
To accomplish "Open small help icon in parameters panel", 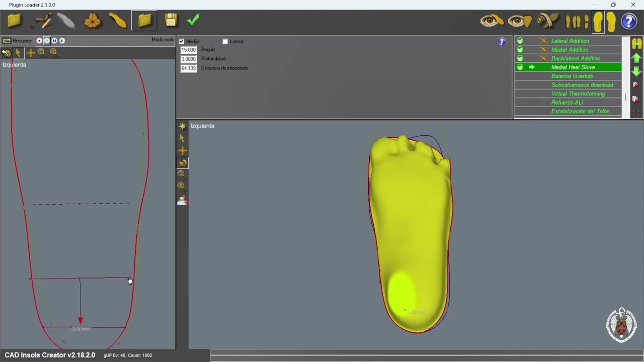I will click(x=502, y=42).
